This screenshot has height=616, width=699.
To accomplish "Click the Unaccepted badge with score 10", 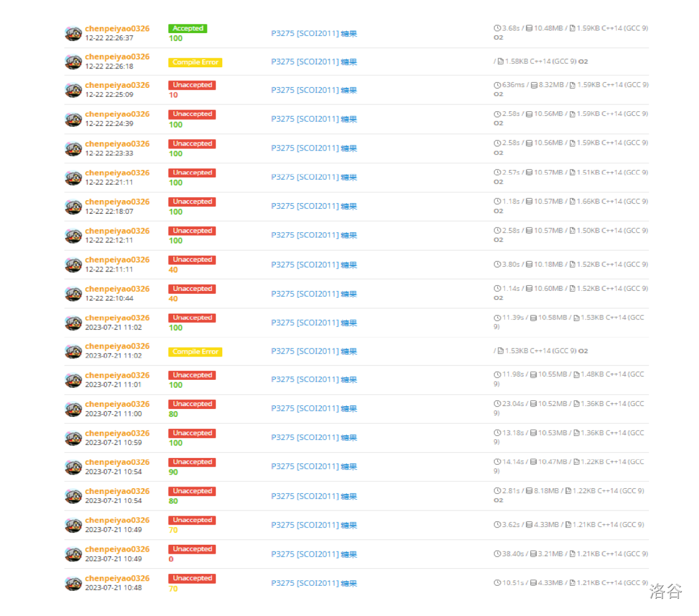I will 192,85.
